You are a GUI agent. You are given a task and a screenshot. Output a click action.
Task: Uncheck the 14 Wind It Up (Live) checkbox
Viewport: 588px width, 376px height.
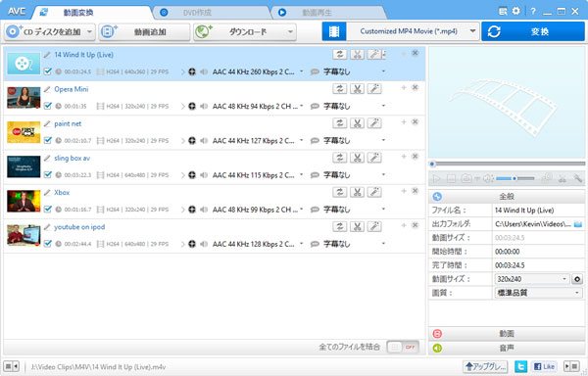click(x=48, y=71)
